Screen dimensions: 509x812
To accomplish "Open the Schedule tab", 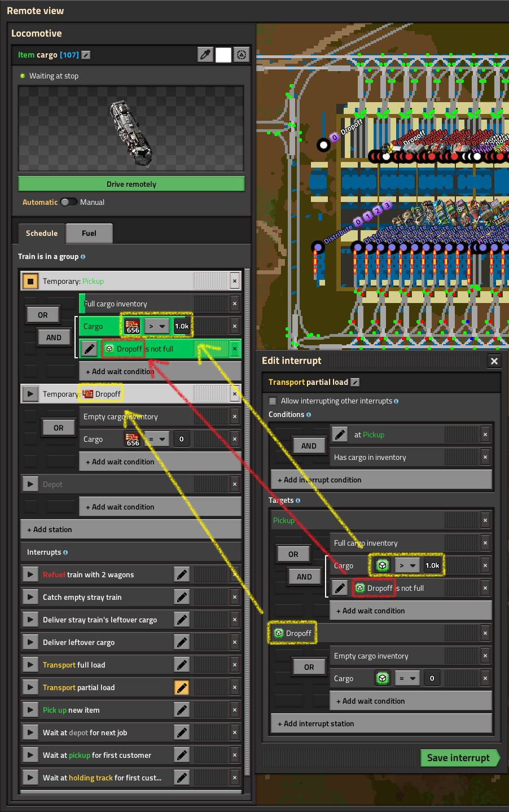I will coord(42,233).
